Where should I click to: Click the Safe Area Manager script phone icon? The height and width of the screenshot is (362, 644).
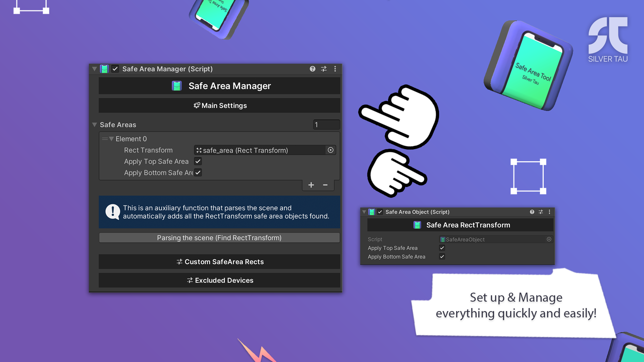(105, 69)
